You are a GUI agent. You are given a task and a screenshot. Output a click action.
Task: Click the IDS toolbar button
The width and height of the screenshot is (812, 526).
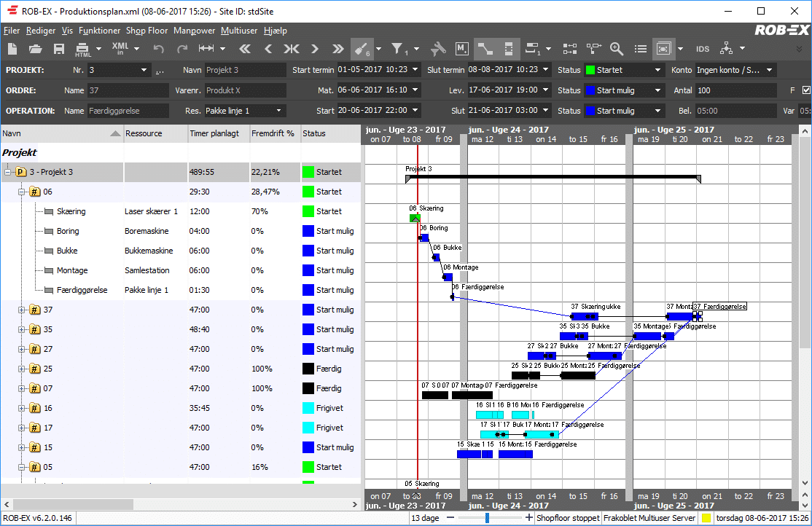[x=703, y=49]
